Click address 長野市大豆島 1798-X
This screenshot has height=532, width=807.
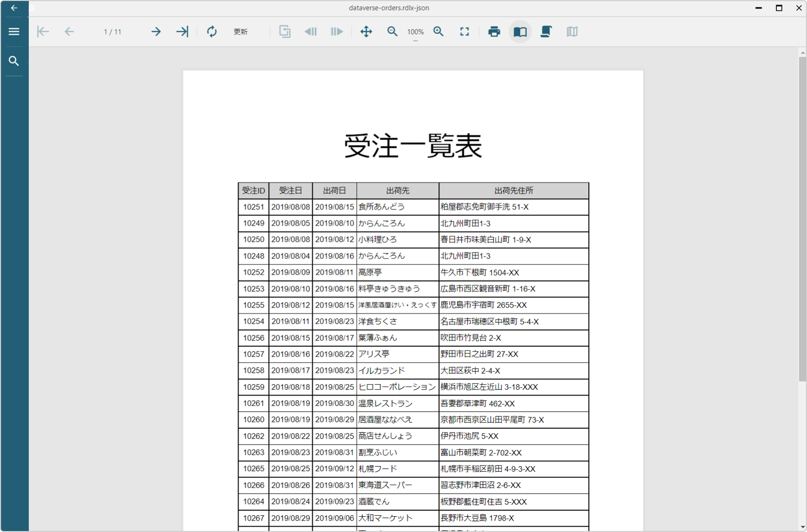click(x=514, y=518)
